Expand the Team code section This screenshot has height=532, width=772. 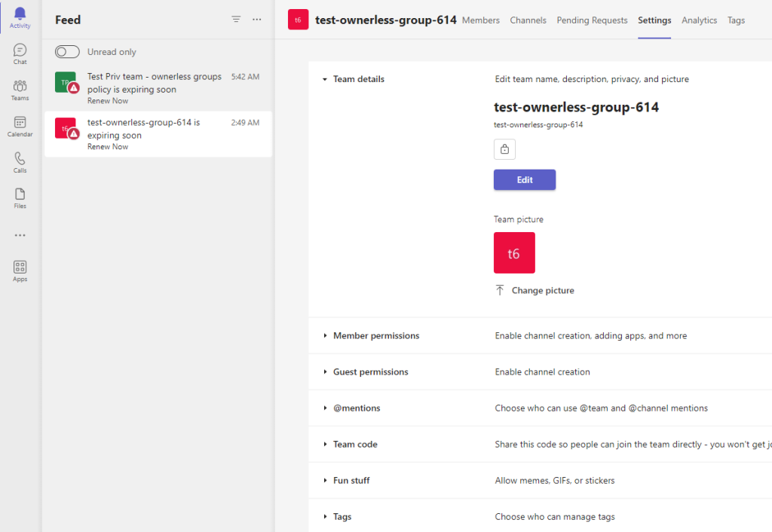(x=325, y=445)
